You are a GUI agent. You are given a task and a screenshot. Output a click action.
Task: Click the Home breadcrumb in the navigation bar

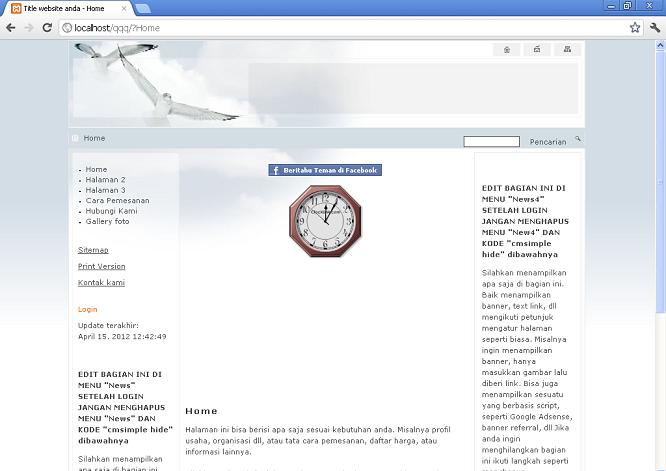(x=94, y=138)
